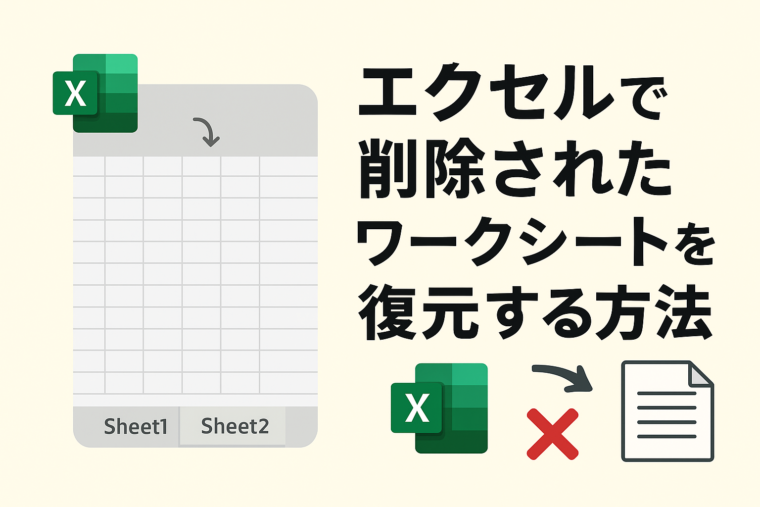
Task: Switch to the Sheet1 tab
Action: tap(136, 427)
